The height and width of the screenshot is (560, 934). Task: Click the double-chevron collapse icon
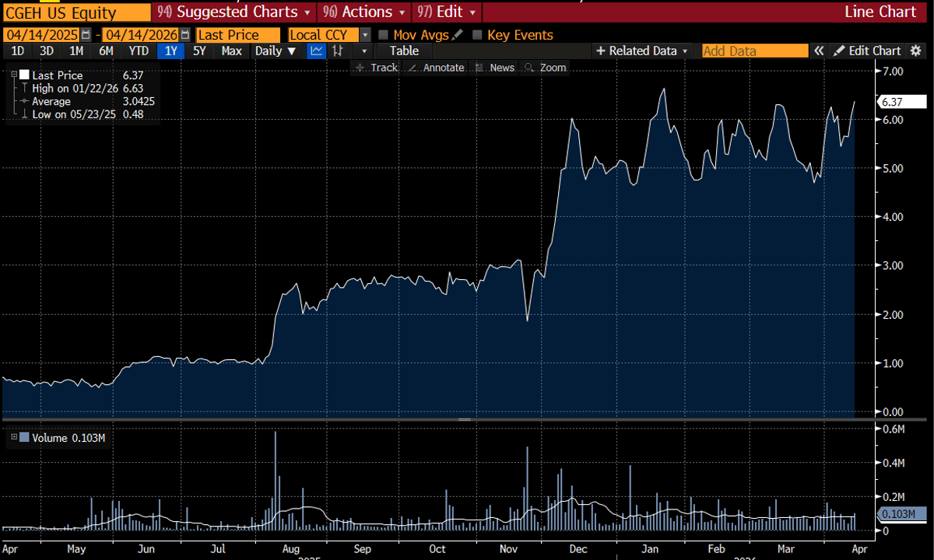pyautogui.click(x=819, y=51)
